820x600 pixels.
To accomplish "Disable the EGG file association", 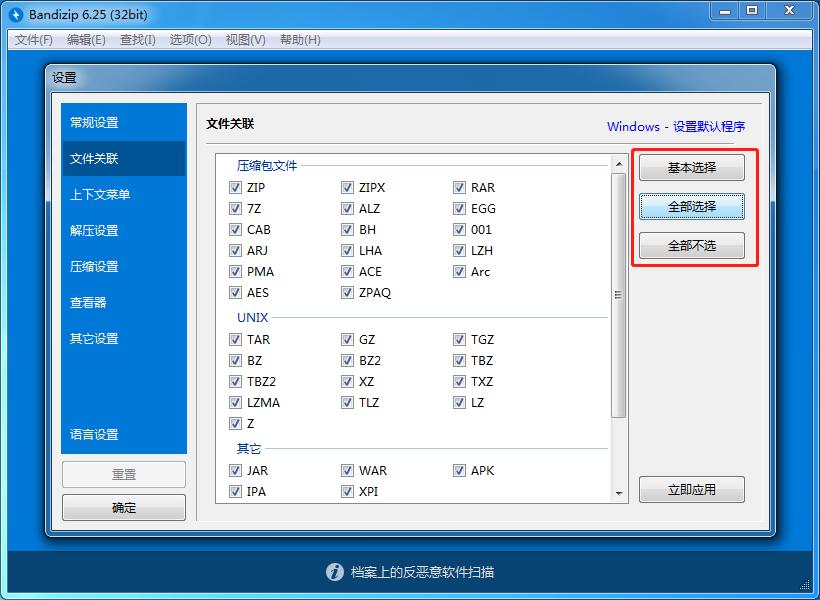I will (x=459, y=208).
